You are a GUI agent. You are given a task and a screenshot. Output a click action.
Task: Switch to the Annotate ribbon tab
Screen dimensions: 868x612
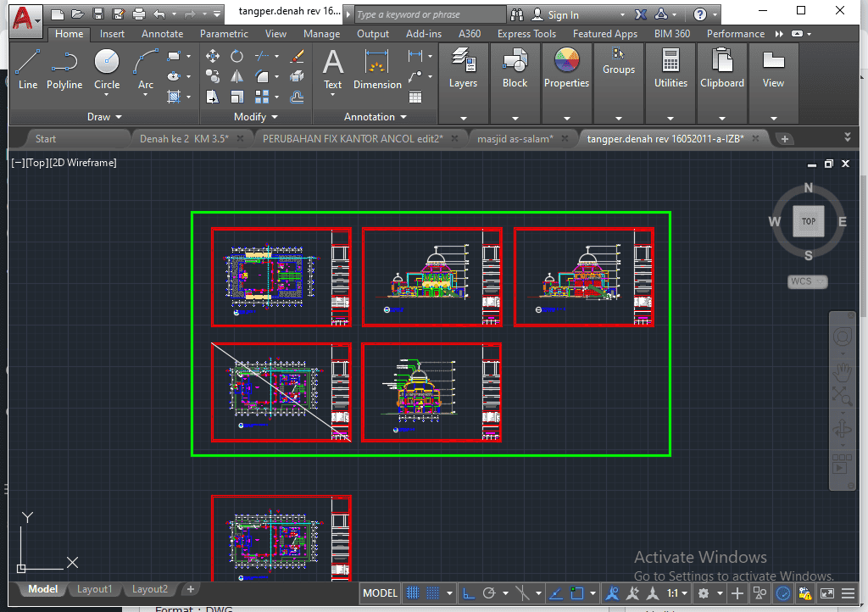[162, 34]
